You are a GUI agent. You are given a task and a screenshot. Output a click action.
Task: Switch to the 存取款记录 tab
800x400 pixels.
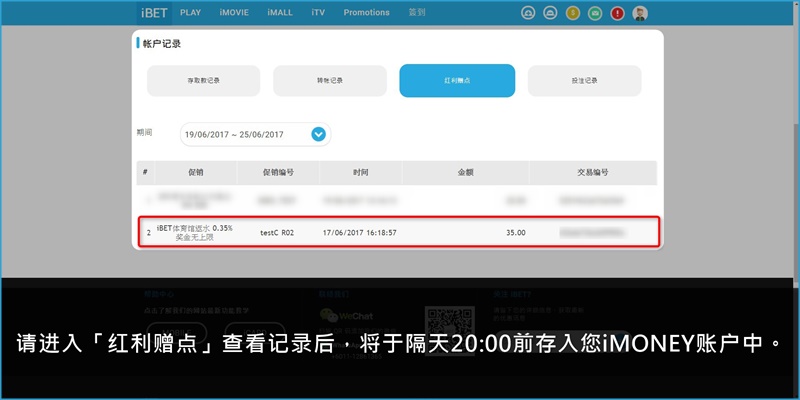pos(204,81)
